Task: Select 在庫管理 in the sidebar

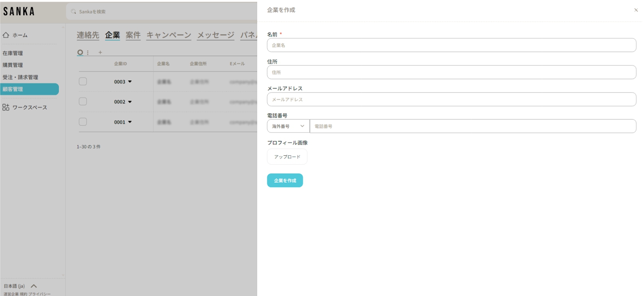Action: point(13,53)
